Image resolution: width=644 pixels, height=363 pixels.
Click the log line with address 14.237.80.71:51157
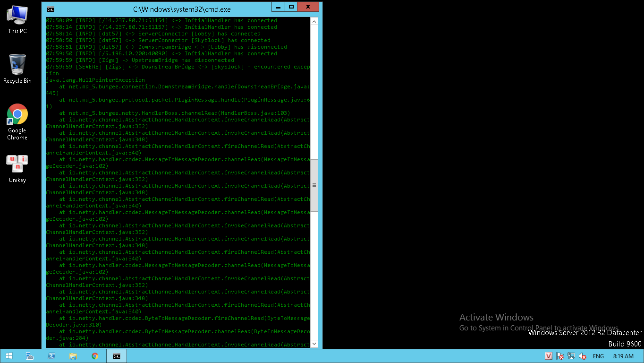click(x=161, y=27)
